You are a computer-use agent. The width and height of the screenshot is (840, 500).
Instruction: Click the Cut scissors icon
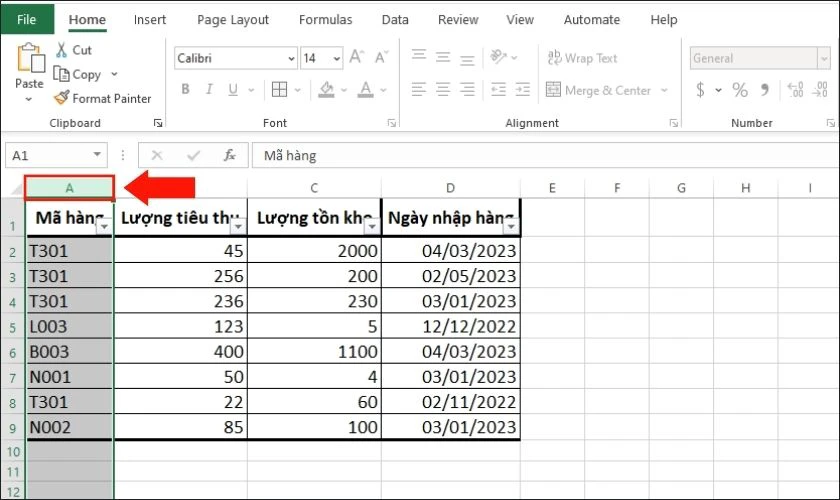[62, 50]
